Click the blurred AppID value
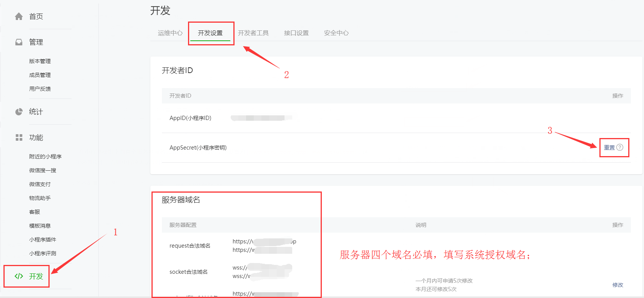Viewport: 644px width, 298px height. coord(261,118)
